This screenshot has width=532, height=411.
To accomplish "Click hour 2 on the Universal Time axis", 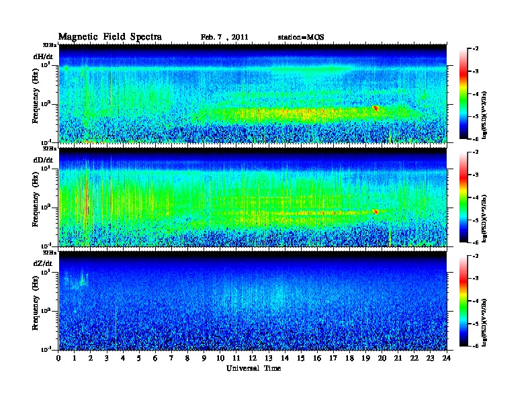I will [91, 358].
